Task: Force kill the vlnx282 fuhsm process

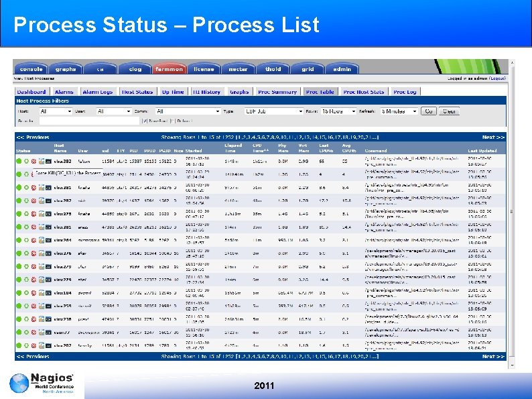Action: (34, 162)
